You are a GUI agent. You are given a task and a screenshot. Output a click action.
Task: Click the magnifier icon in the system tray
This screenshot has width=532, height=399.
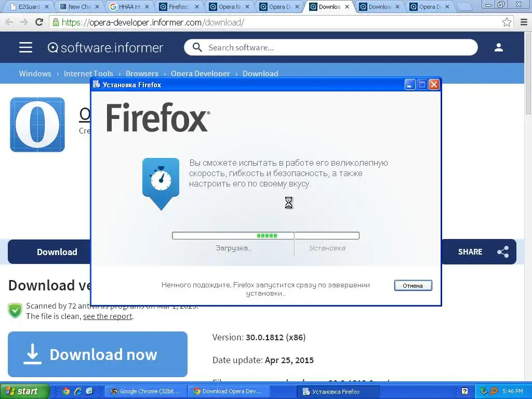click(x=494, y=391)
